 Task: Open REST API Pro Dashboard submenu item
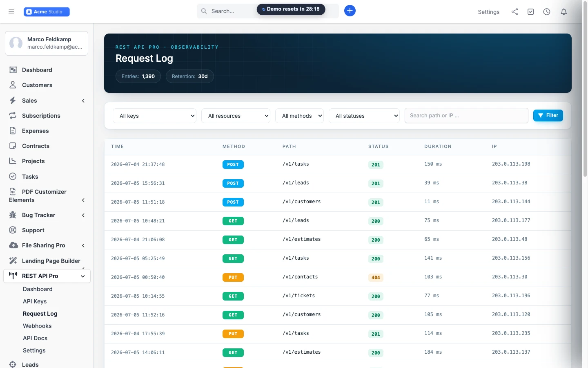(x=38, y=289)
